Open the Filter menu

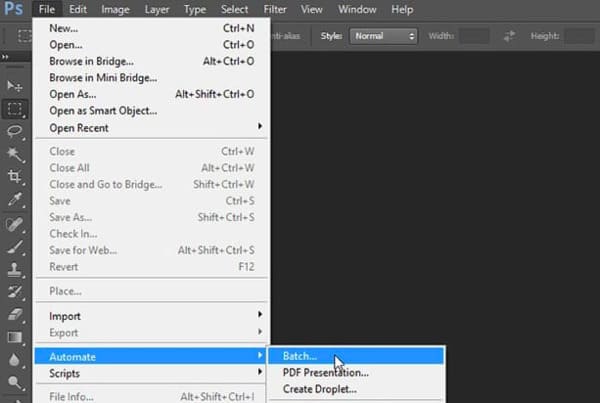pyautogui.click(x=275, y=9)
